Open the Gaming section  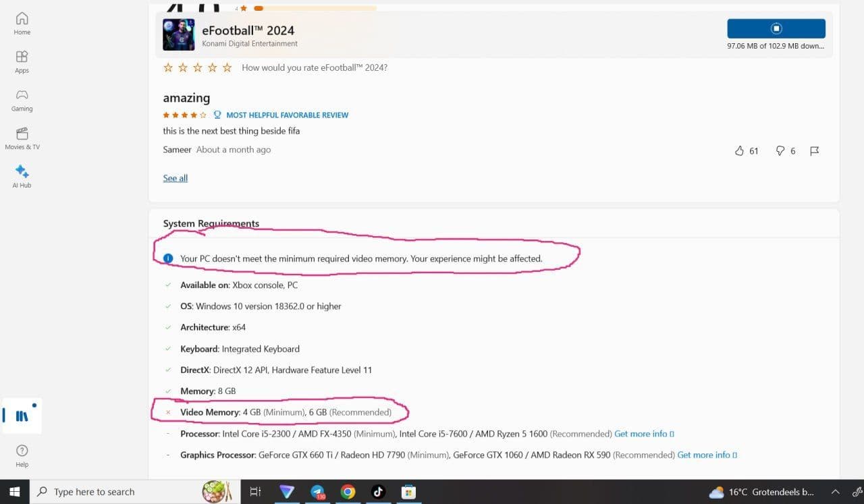pos(22,100)
